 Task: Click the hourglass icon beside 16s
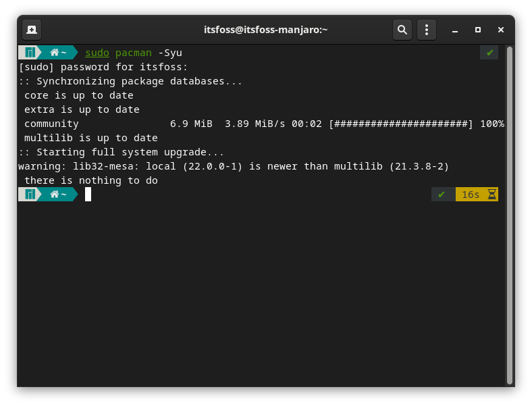pyautogui.click(x=492, y=195)
